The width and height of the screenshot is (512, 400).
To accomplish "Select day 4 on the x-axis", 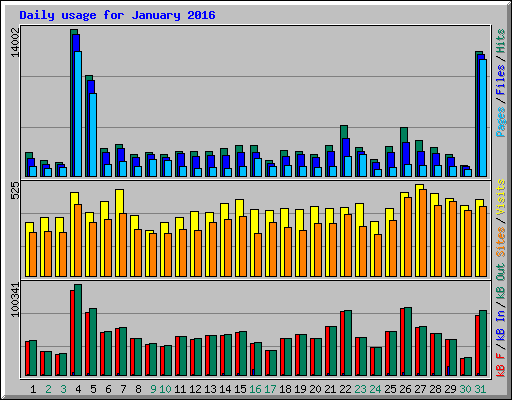I will pos(78,389).
